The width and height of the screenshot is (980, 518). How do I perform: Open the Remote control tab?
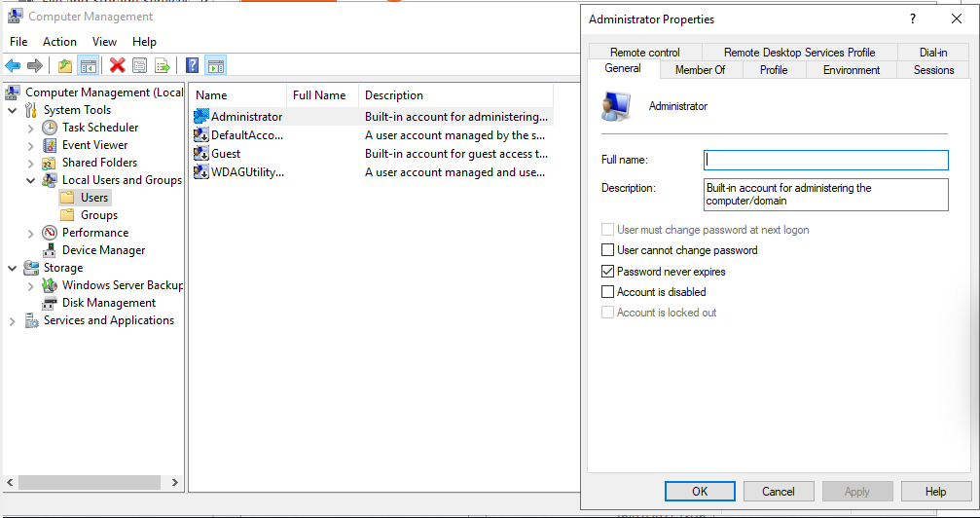[645, 53]
